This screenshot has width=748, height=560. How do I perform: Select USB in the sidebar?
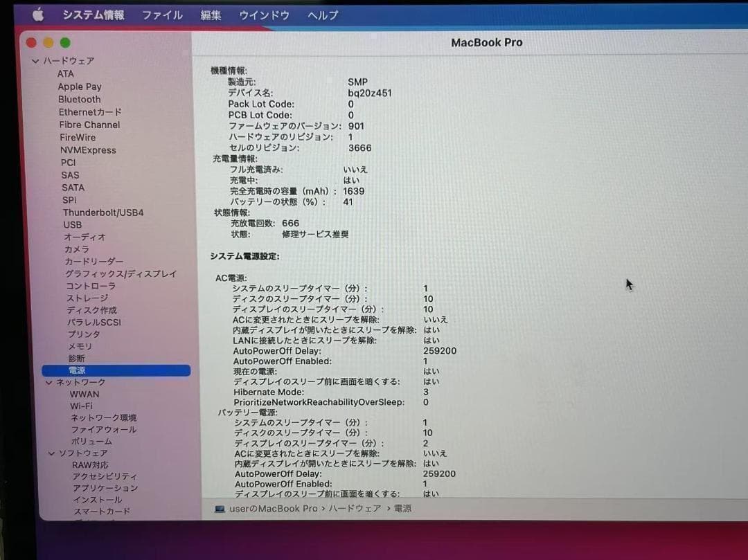point(73,224)
